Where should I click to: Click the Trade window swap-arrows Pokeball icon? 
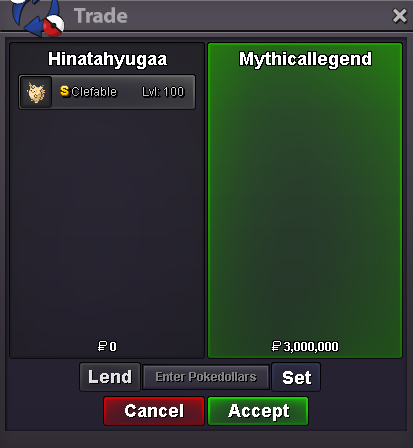(37, 17)
